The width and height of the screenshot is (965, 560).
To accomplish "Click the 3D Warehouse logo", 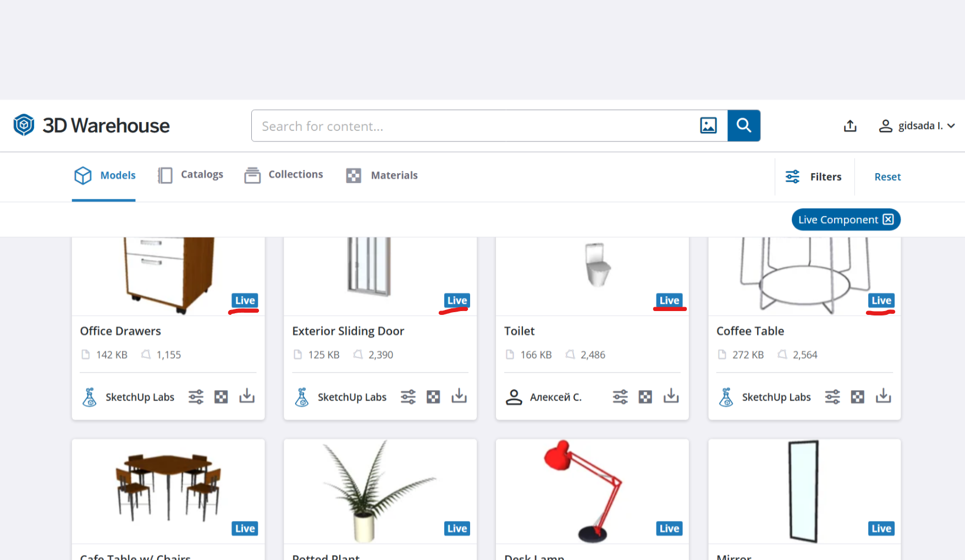I will [x=91, y=126].
